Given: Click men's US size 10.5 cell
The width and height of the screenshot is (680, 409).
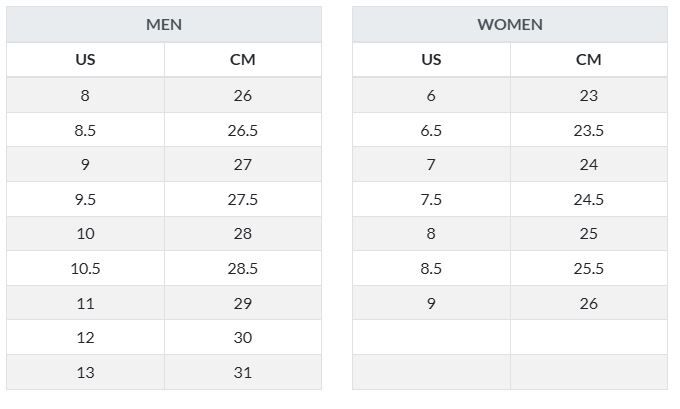Looking at the screenshot, I should (85, 268).
